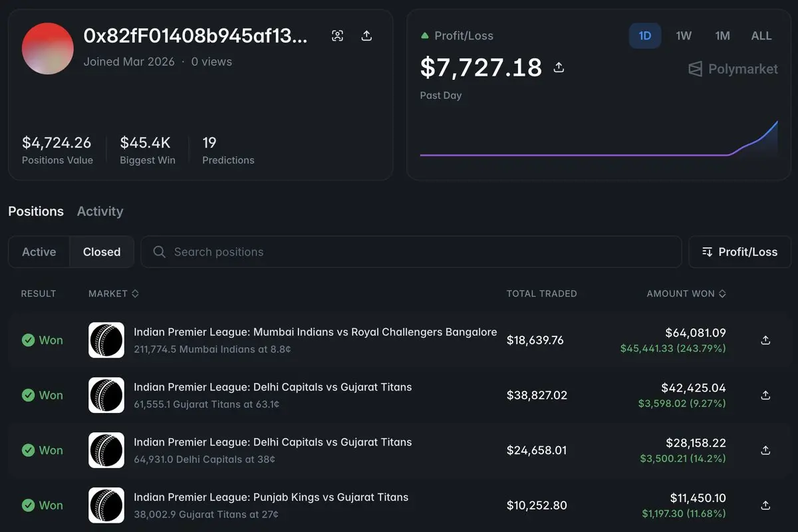Image resolution: width=798 pixels, height=532 pixels.
Task: Click Won checkmark in Punjab Kings row
Action: tap(28, 505)
